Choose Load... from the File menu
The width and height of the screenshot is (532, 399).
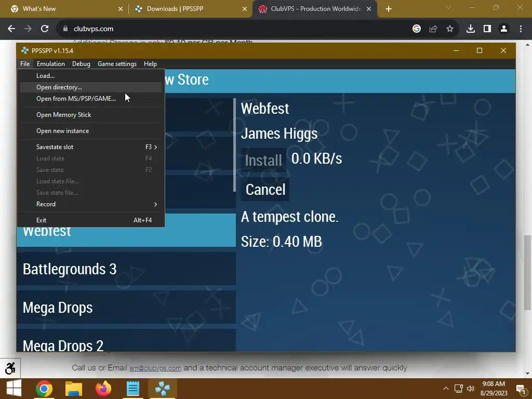click(x=90, y=76)
